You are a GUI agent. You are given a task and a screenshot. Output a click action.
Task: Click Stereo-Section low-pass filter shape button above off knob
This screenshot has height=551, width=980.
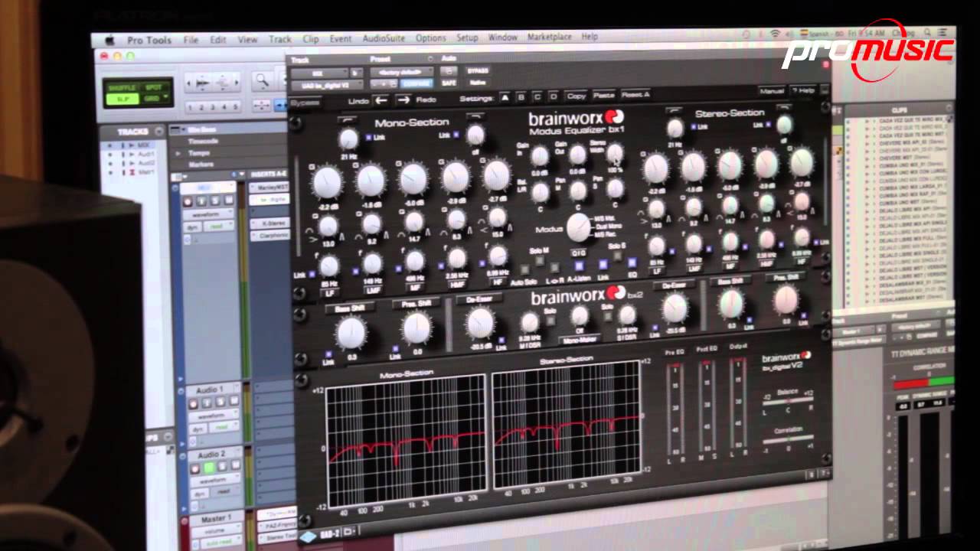(782, 109)
